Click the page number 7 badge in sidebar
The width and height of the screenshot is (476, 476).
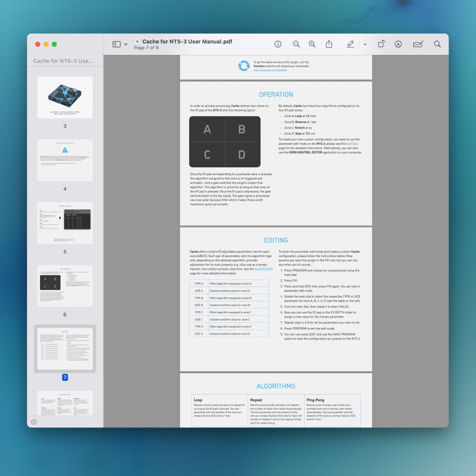pos(65,377)
